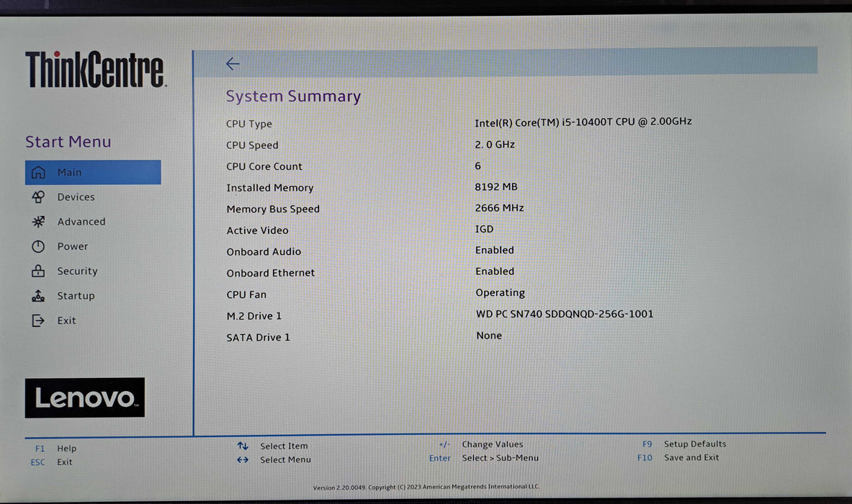Click the Main home icon
Image resolution: width=852 pixels, height=504 pixels.
tap(38, 172)
